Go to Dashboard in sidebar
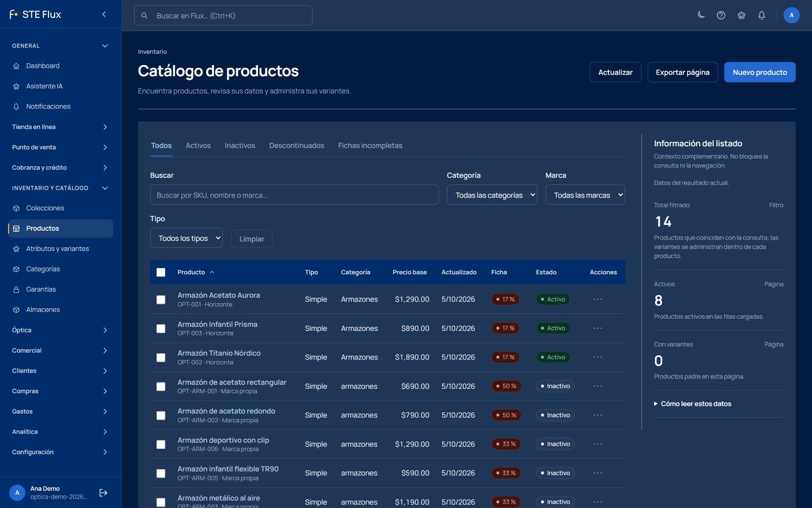Viewport: 812px width, 508px height. [61, 66]
